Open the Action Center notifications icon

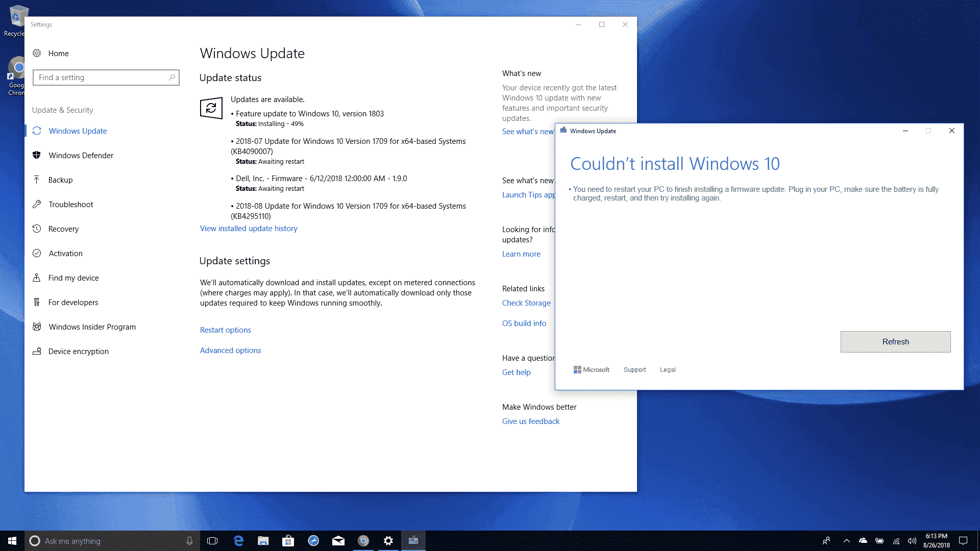(963, 541)
